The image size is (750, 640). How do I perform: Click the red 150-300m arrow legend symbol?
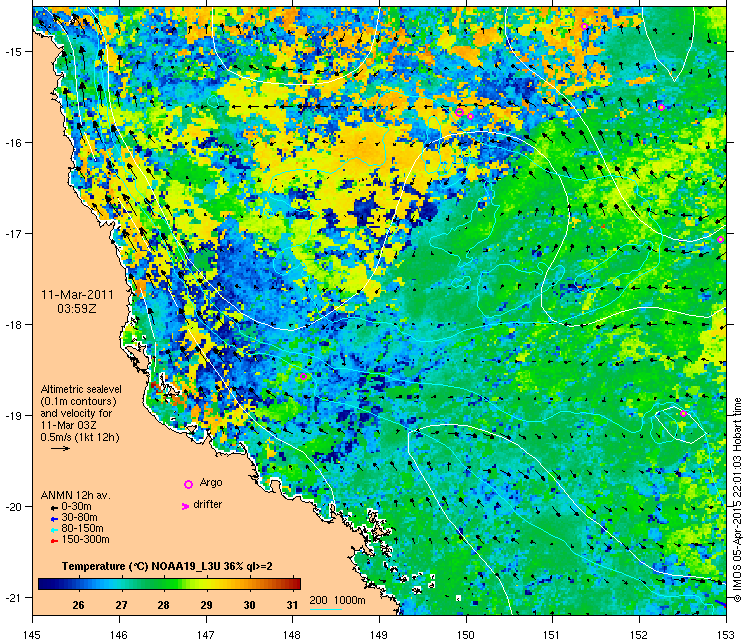(55, 541)
